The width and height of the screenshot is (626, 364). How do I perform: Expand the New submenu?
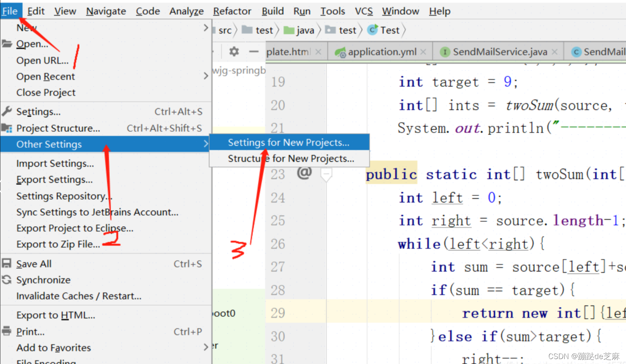pos(206,27)
